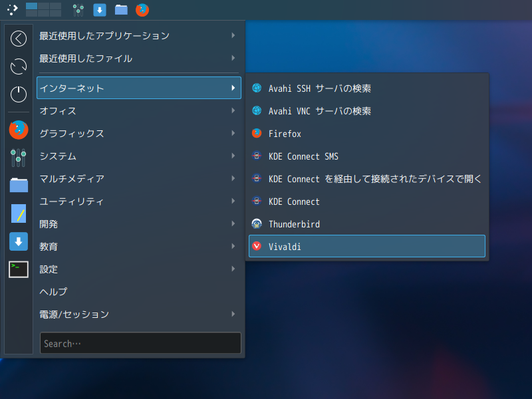Click the KDE Connect SMS icon
This screenshot has height=399, width=532.
(257, 156)
